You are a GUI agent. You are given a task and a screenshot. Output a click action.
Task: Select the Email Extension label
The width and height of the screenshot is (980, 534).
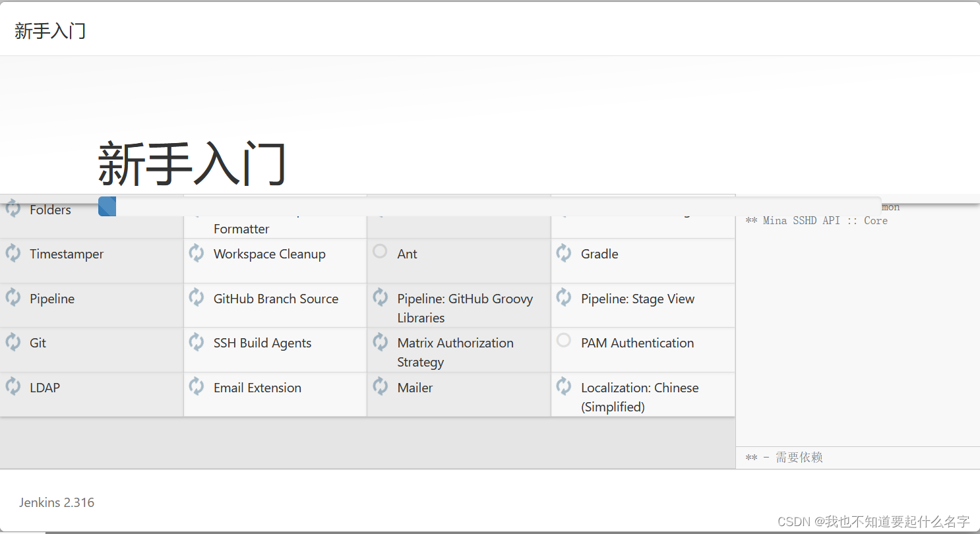tap(257, 388)
